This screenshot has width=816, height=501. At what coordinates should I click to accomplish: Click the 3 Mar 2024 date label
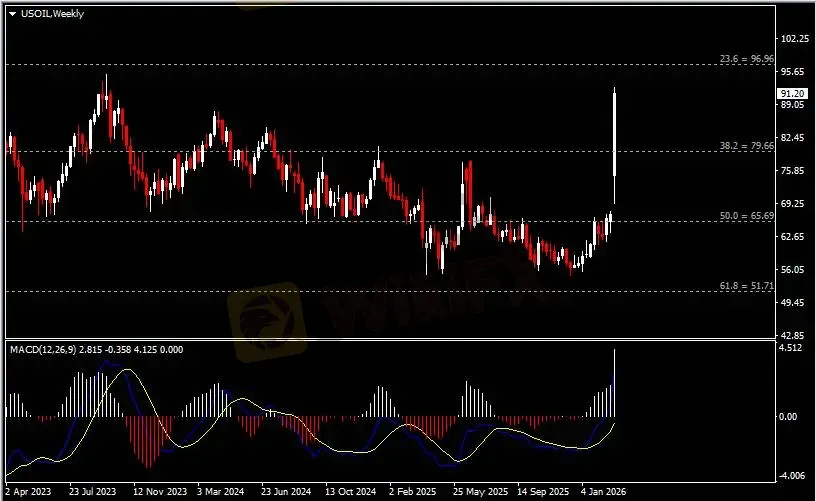pyautogui.click(x=221, y=492)
